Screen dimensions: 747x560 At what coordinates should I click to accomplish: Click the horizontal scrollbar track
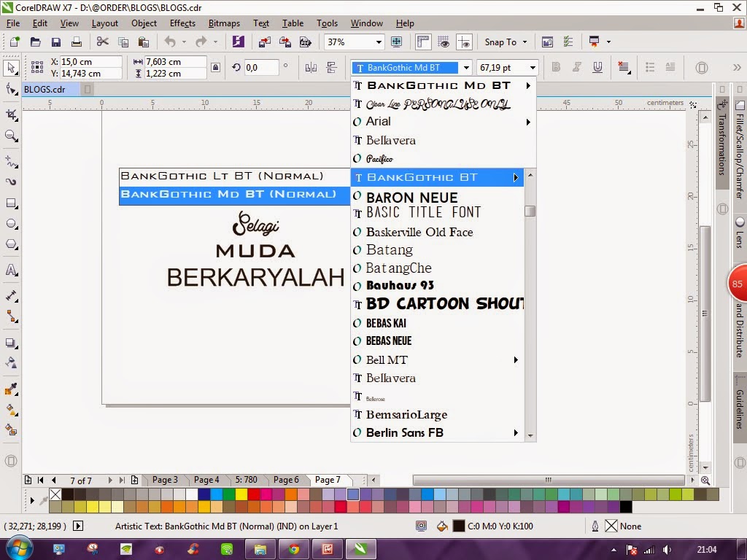pyautogui.click(x=549, y=480)
